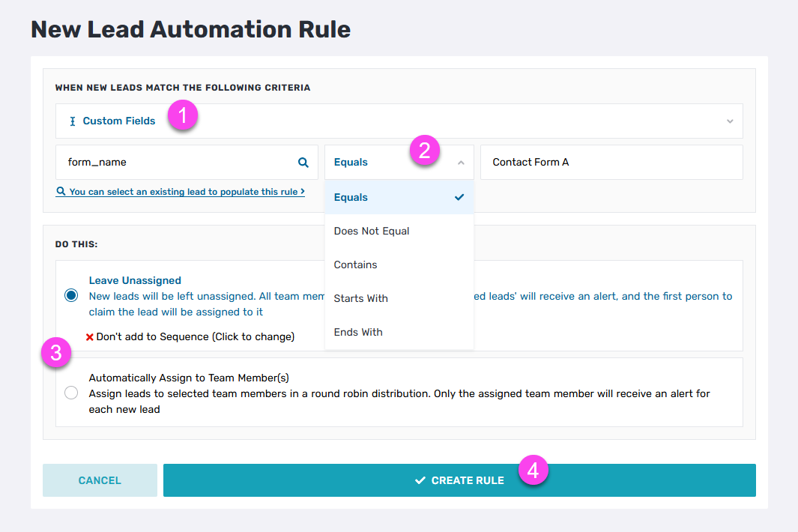Click the red X icon before Don't add to Sequence

point(89,337)
